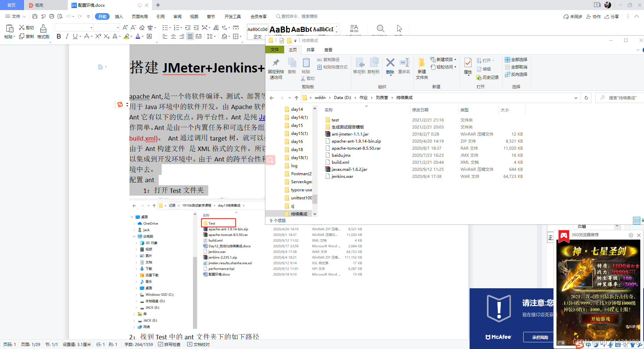This screenshot has height=349, width=644.
Task: Collapse the Explorer ribbon chevron
Action: tap(638, 50)
